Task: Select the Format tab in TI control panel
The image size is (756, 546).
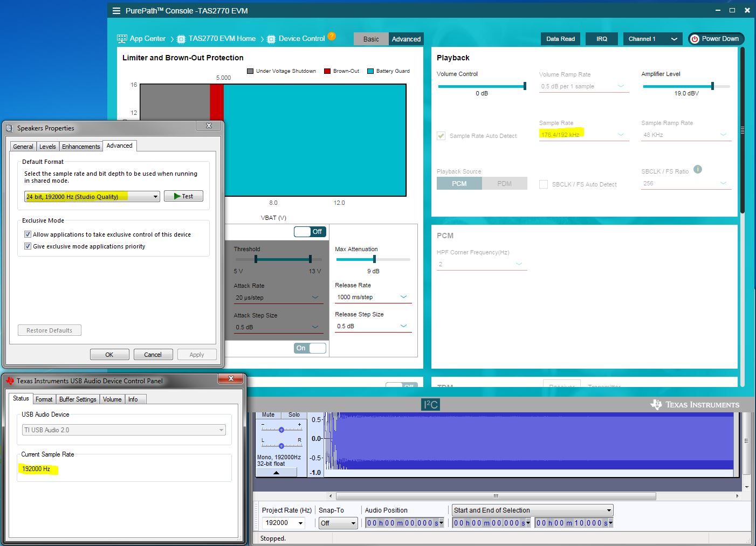Action: (x=44, y=399)
